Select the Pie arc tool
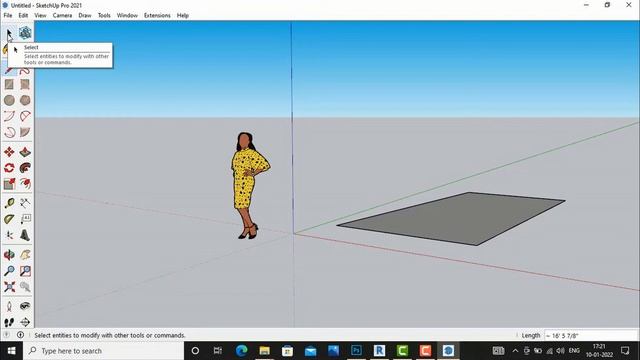The image size is (640, 360). [x=25, y=132]
